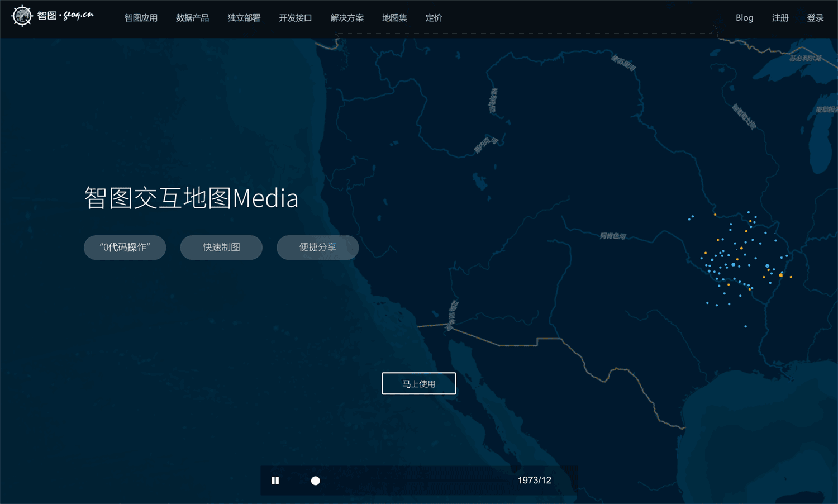Click the 注册 sign-up link
The height and width of the screenshot is (504, 838).
coord(780,18)
